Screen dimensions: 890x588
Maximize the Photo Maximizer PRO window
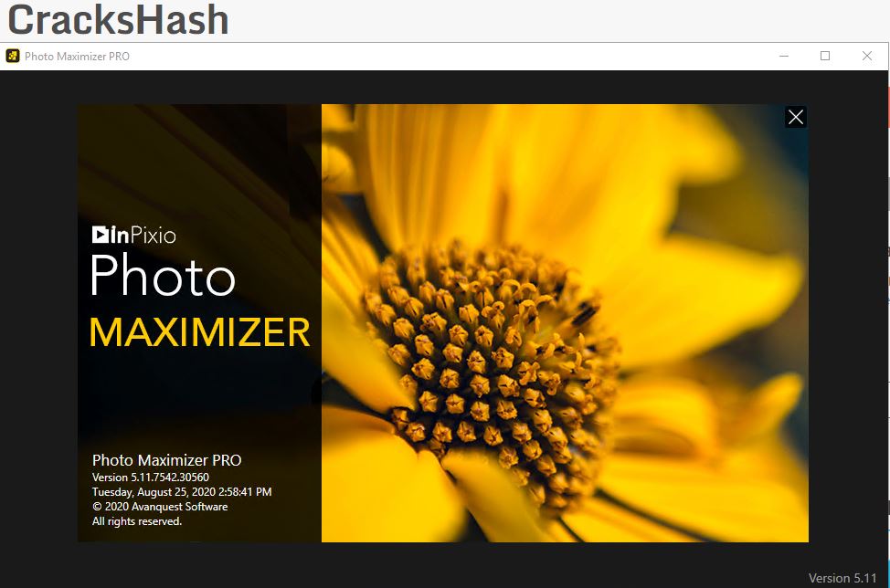(x=825, y=56)
